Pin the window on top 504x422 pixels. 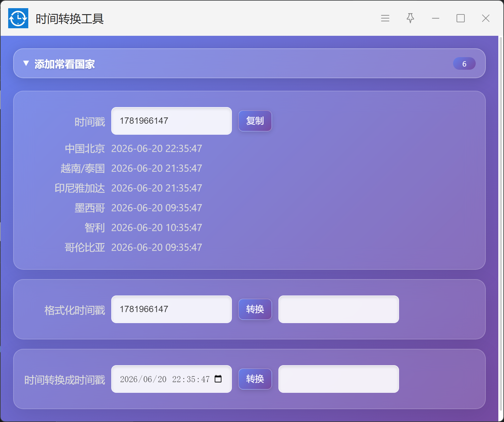tap(410, 18)
